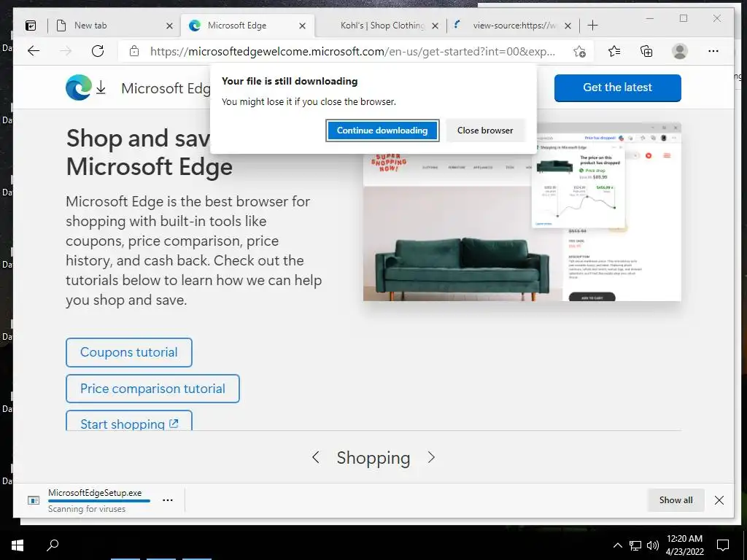The image size is (747, 560).
Task: Click Continue downloading button
Action: 382,131
